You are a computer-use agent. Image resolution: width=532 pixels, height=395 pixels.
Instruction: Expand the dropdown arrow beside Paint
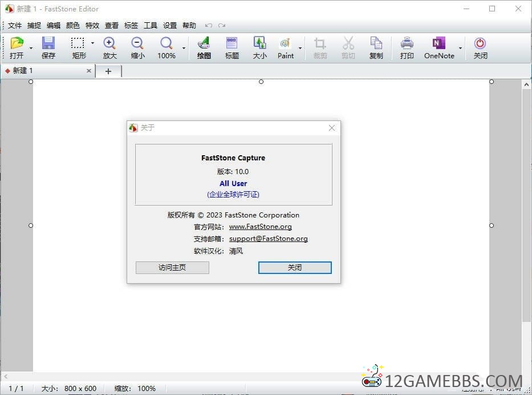(x=300, y=48)
